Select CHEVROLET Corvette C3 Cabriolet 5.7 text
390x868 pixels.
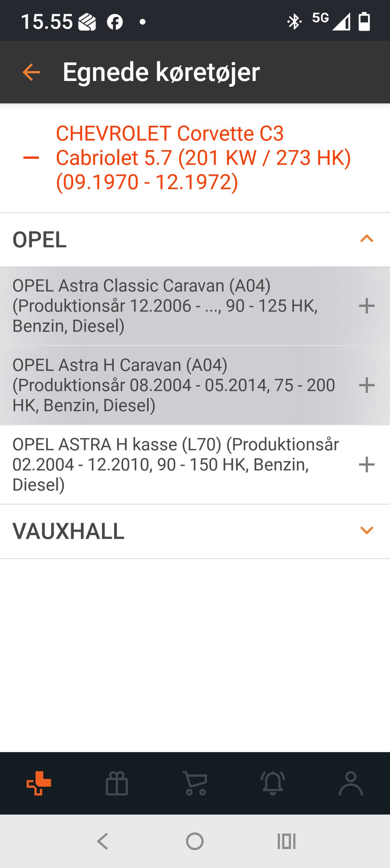click(203, 158)
